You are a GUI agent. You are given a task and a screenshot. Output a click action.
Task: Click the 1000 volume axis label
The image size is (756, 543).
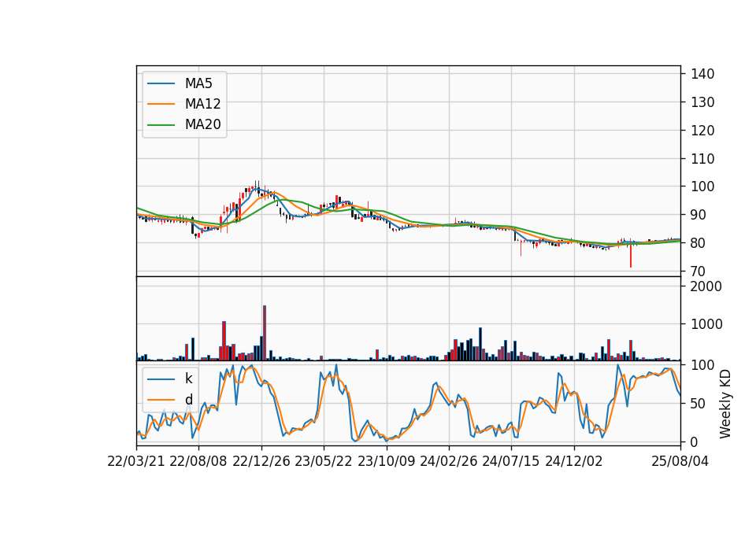[x=706, y=324]
